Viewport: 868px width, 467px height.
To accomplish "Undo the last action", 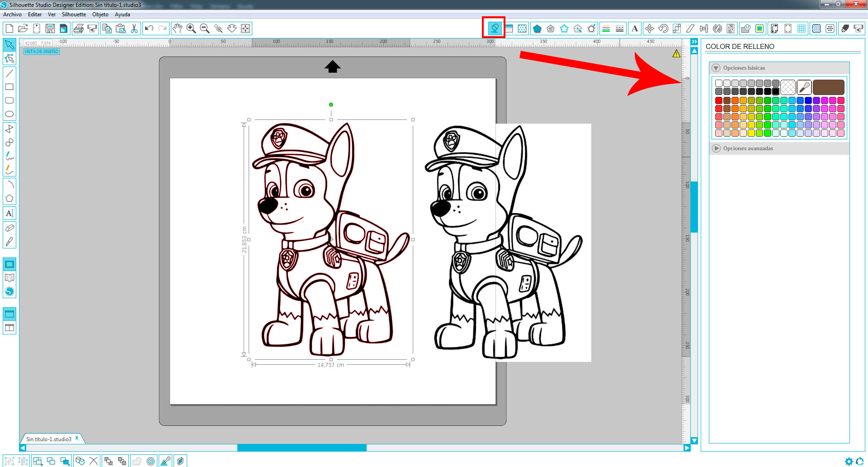I will tap(149, 29).
